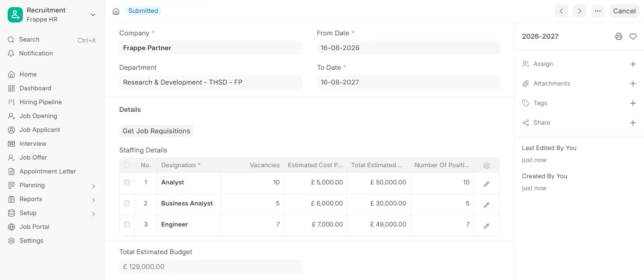Image resolution: width=644 pixels, height=280 pixels.
Task: Click the Submitted status badge
Action: (x=143, y=11)
